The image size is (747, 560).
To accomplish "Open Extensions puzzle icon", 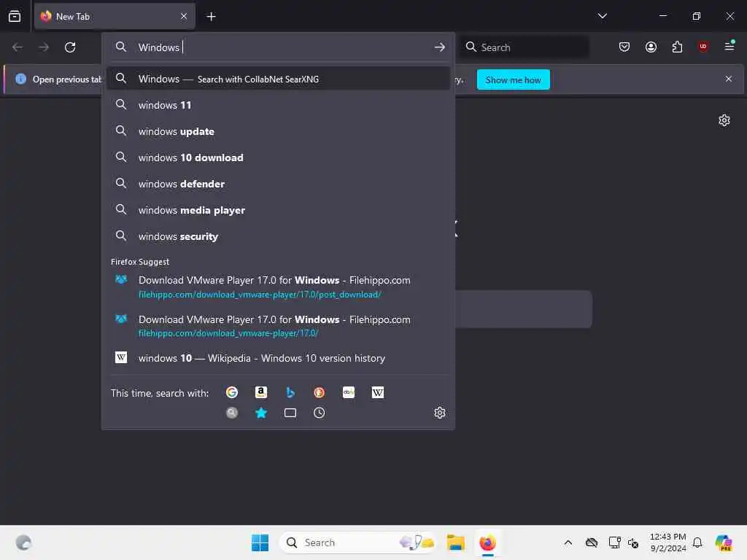I will (677, 47).
